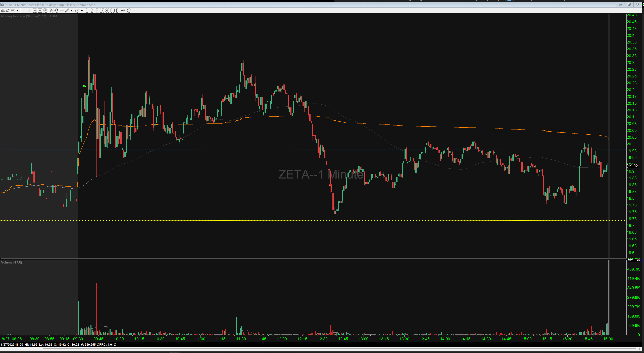Expand the list-undo dropdown arrow
The height and width of the screenshot is (353, 644).
click(x=18, y=11)
